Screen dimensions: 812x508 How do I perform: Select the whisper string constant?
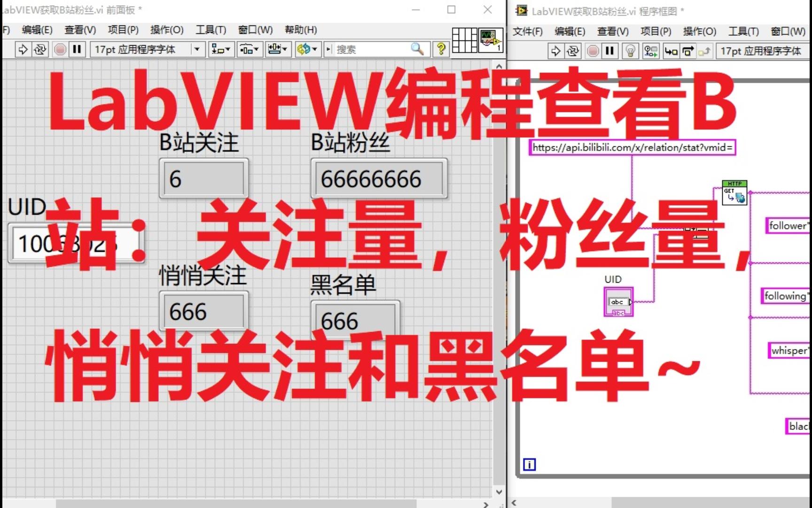[x=789, y=350]
